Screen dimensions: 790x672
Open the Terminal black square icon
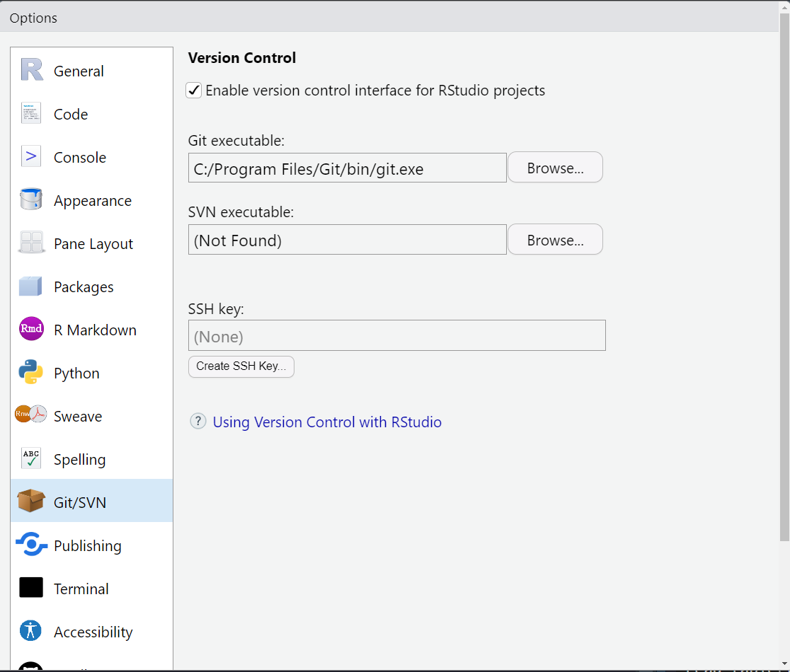(32, 589)
